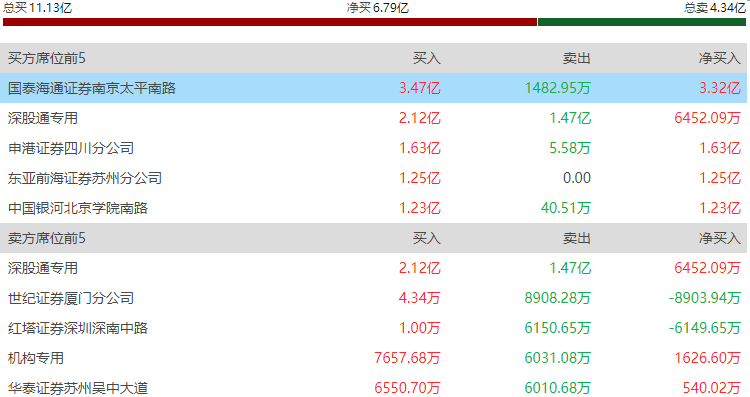Click 东亚前海证券苏州分公司 seat name
Image resolution: width=750 pixels, height=397 pixels.
coord(85,178)
